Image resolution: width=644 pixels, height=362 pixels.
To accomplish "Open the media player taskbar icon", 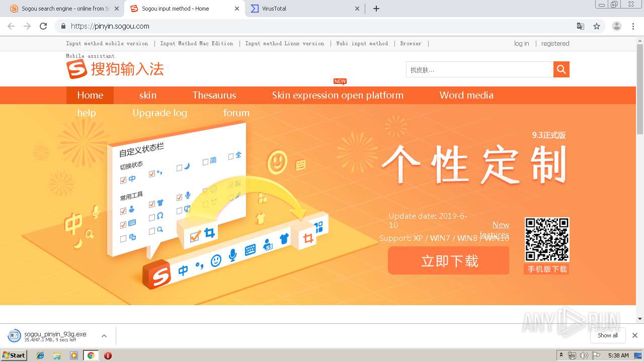I will (74, 355).
